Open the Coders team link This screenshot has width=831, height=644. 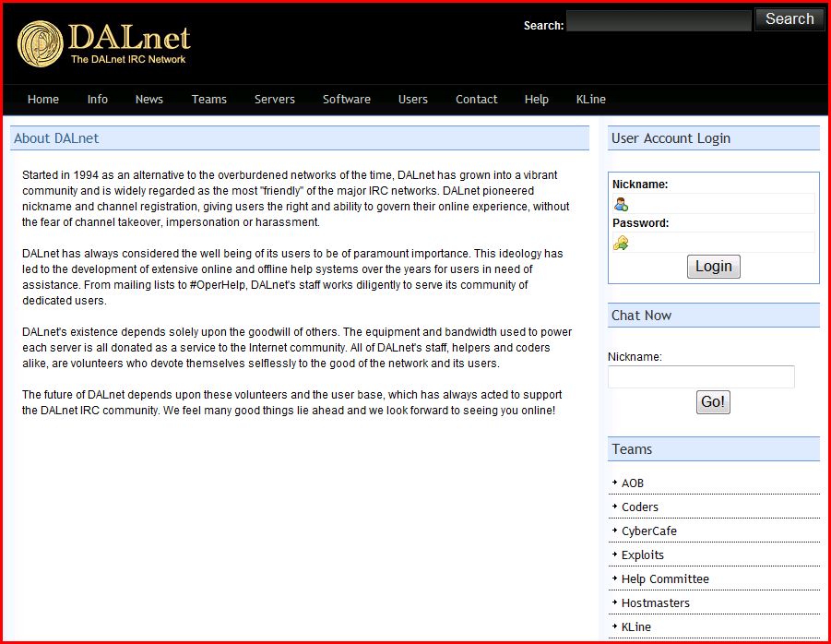tap(640, 507)
